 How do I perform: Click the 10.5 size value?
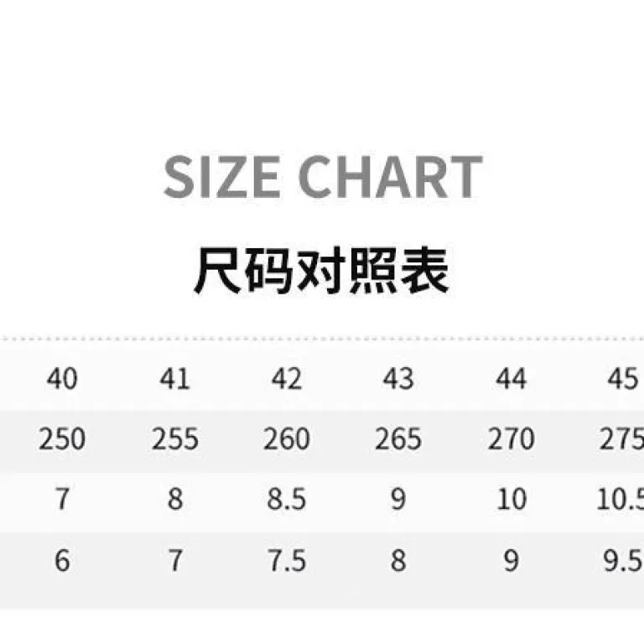(x=621, y=500)
